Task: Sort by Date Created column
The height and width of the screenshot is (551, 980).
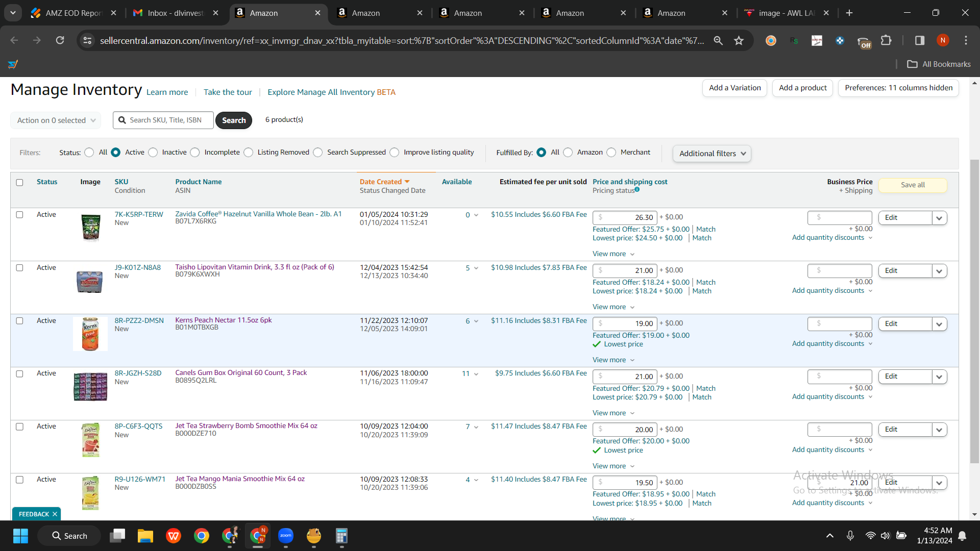Action: [384, 182]
